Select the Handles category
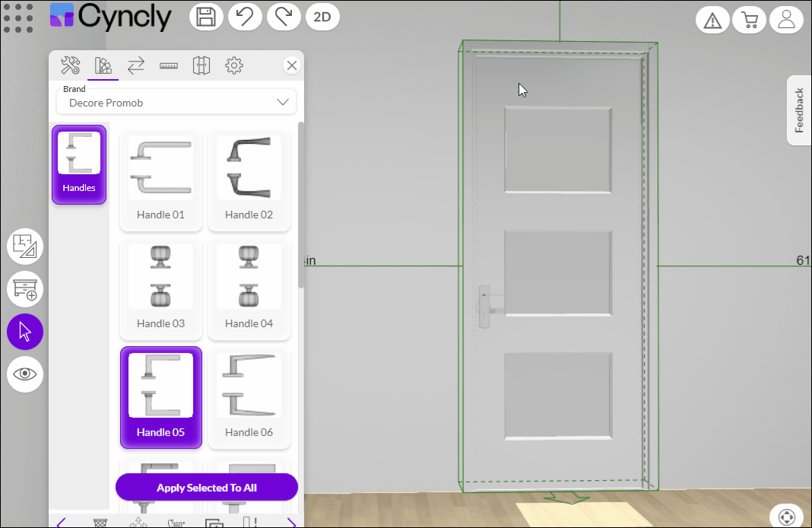The height and width of the screenshot is (528, 812). pos(79,165)
